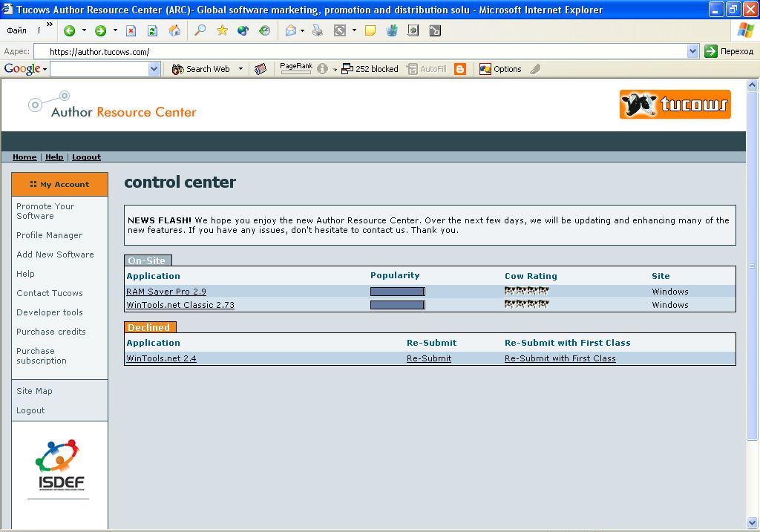This screenshot has width=760, height=532.
Task: Click the green Forward arrow button
Action: tap(100, 31)
